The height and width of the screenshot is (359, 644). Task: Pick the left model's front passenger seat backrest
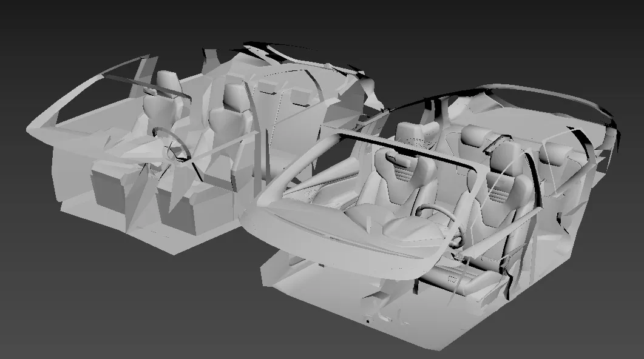(229, 120)
